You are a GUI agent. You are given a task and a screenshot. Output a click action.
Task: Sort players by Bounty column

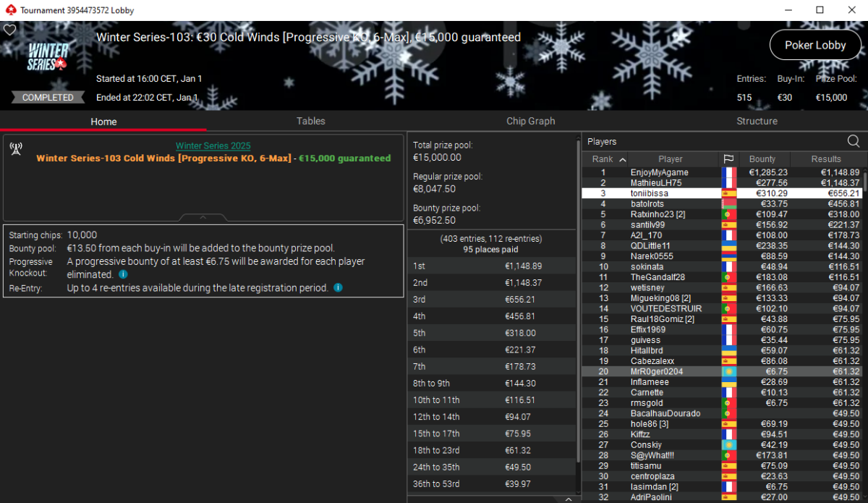[x=762, y=159]
